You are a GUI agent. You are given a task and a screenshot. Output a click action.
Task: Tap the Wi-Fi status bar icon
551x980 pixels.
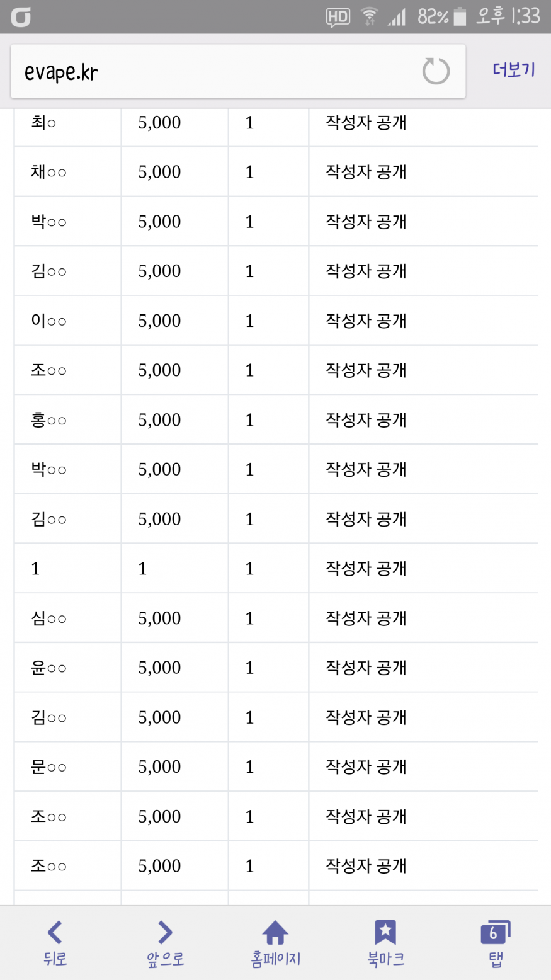coord(369,17)
